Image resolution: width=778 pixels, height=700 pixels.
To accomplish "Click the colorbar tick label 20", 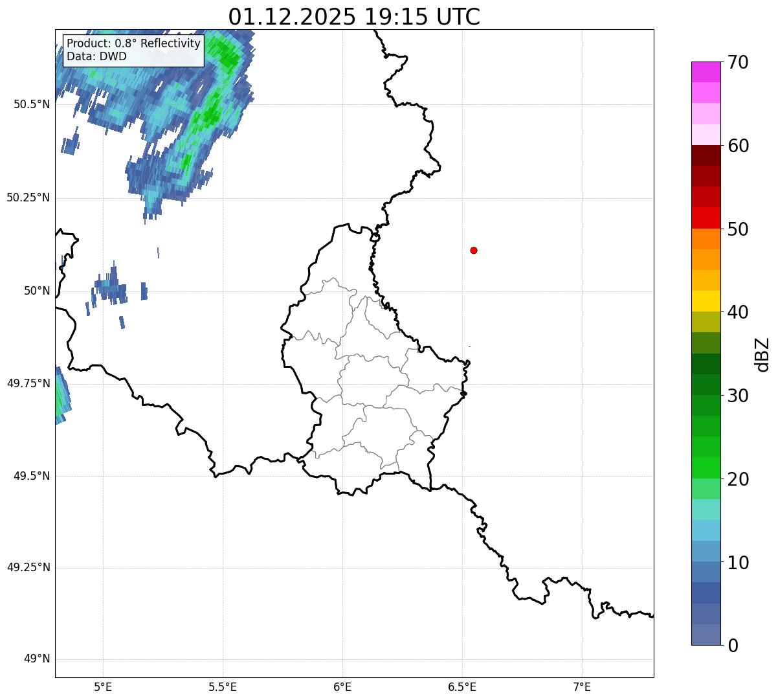I will [738, 479].
